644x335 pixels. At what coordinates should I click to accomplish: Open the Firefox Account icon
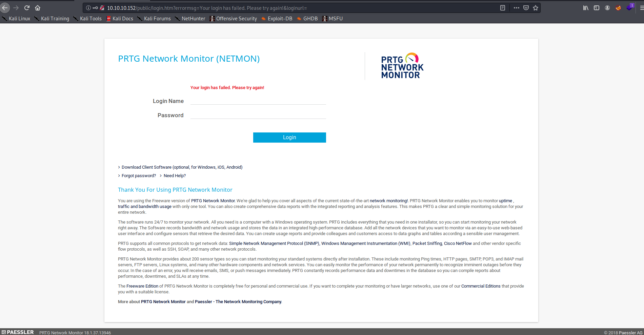tap(607, 7)
